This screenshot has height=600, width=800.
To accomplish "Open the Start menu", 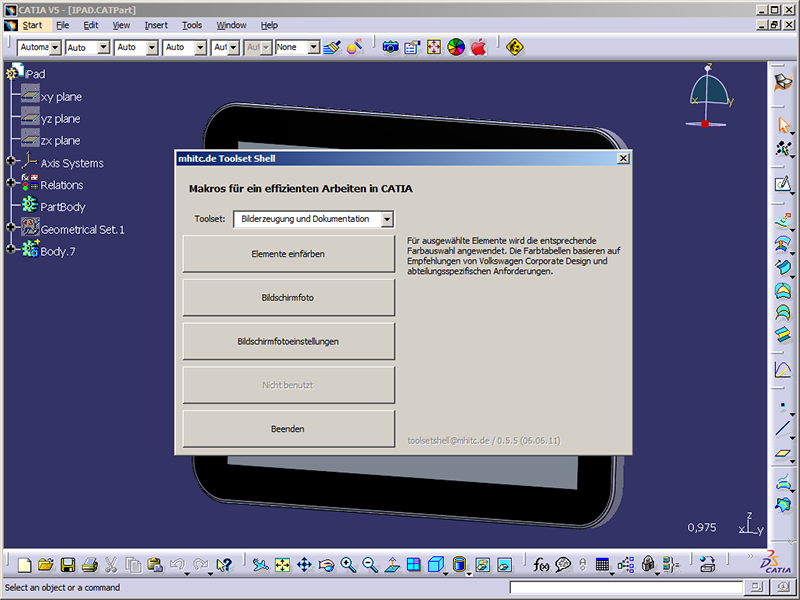I will pos(32,25).
